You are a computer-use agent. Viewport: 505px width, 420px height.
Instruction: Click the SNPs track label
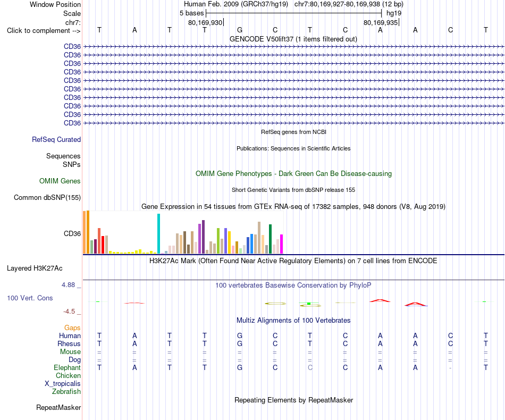pos(72,164)
